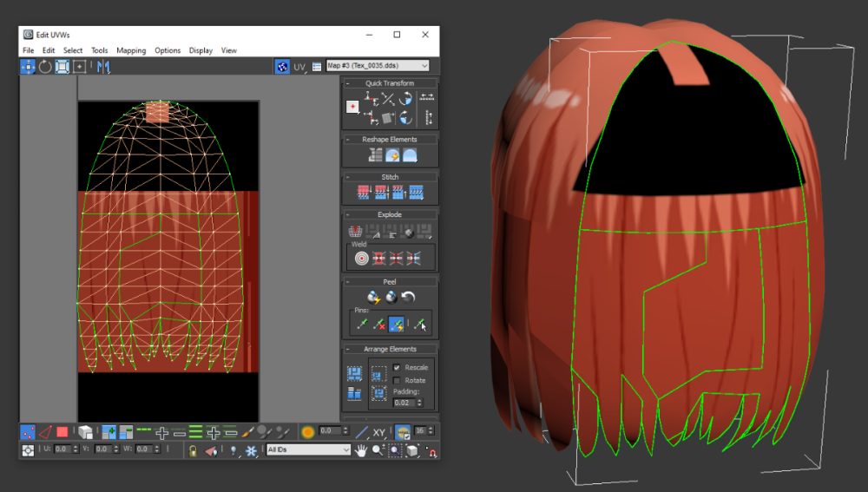Check the Rotate checkbox in Arrange Elements
This screenshot has width=868, height=492.
[398, 380]
